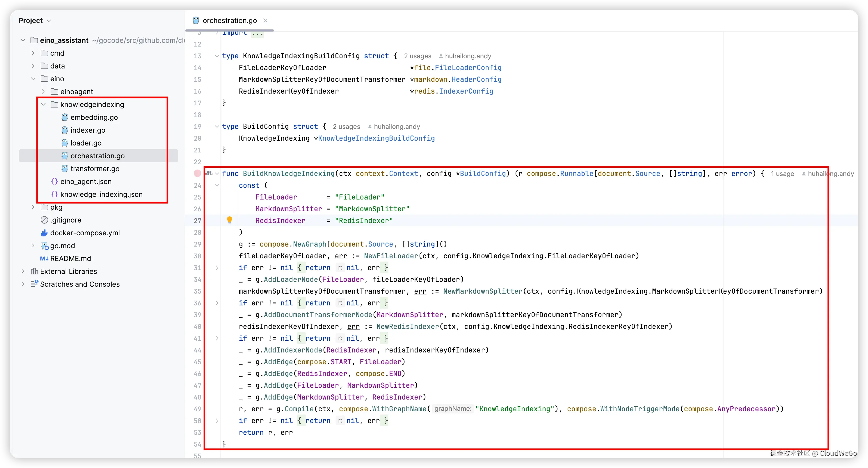This screenshot has height=468, width=868.
Task: Open the .gitignore file
Action: 66,220
